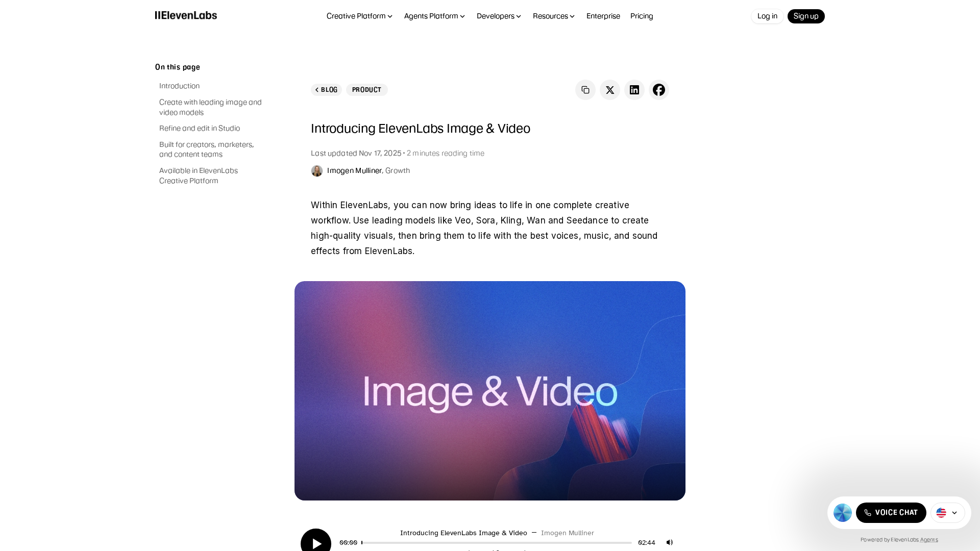This screenshot has height=551, width=980.
Task: Seek on the audio progress bar
Action: point(496,543)
